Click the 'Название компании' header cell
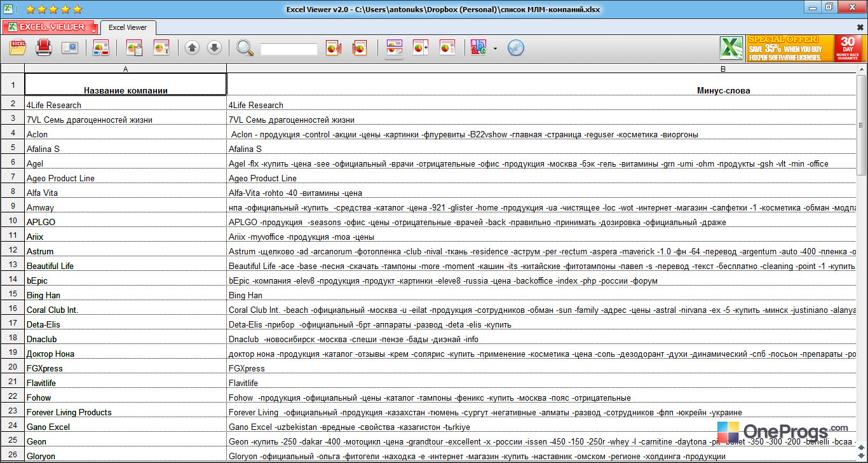868x463 pixels. [125, 85]
